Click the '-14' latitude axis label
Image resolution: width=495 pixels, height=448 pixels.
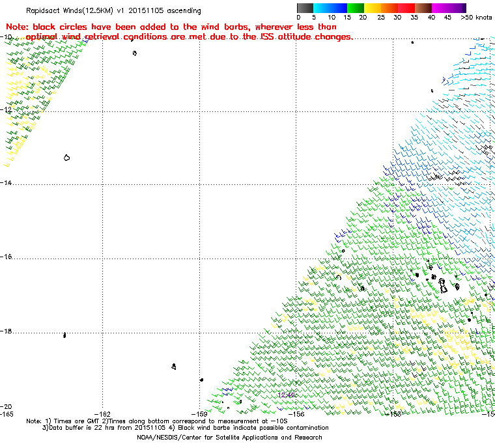point(6,183)
